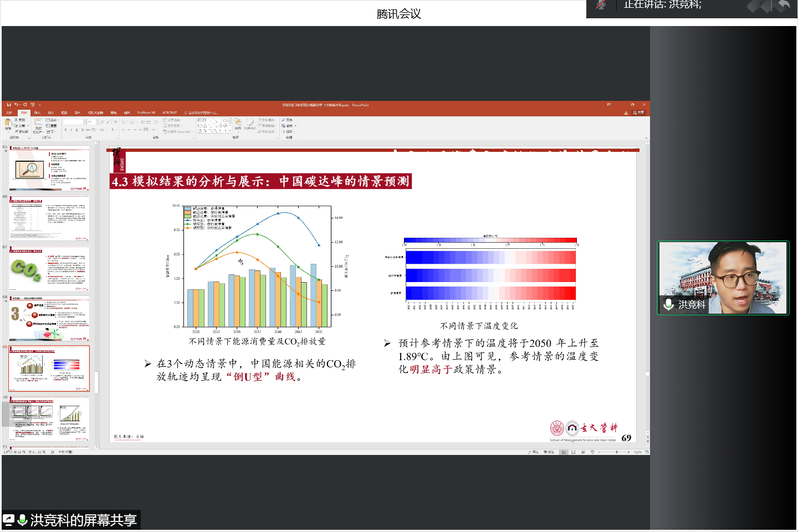The width and height of the screenshot is (798, 532).
Task: Click the Undo arrow icon
Action: tap(17, 105)
